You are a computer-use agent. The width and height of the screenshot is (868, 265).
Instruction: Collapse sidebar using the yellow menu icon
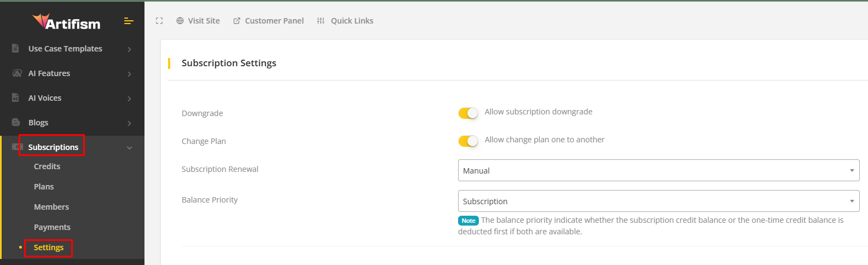tap(129, 21)
